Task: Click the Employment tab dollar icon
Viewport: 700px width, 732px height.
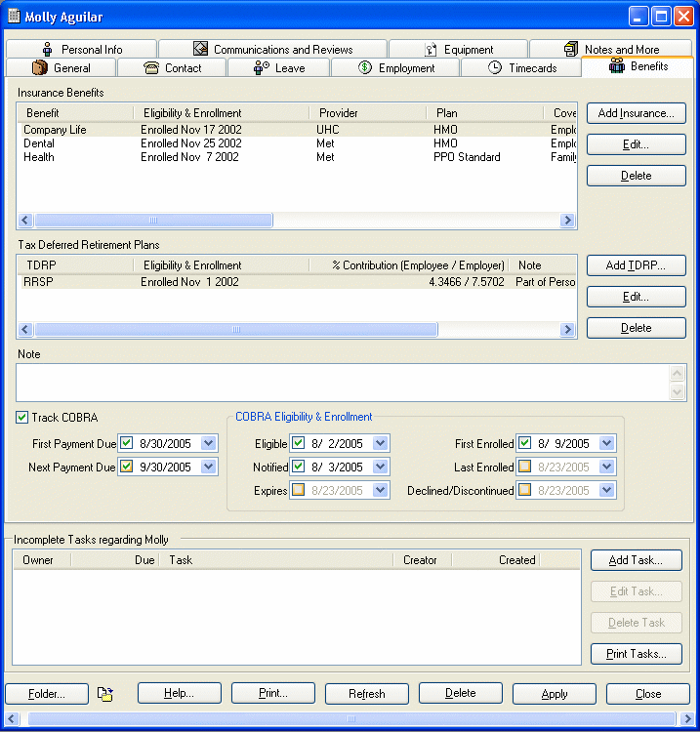Action: coord(365,68)
